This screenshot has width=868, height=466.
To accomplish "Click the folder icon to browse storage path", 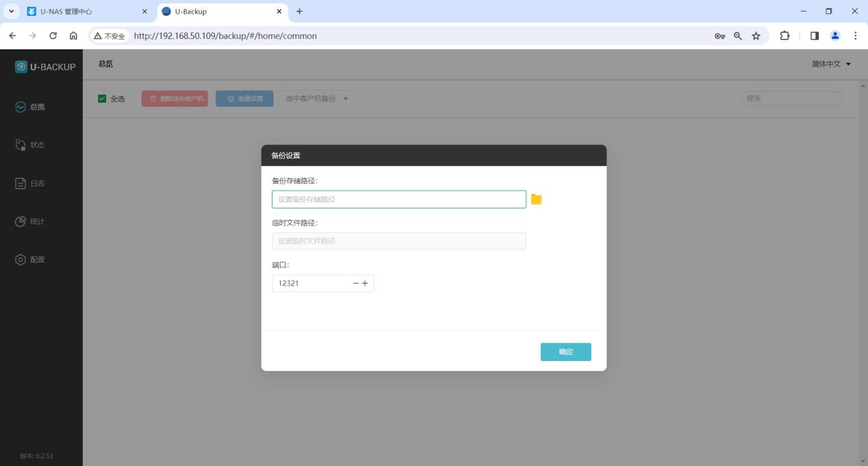I will [x=536, y=199].
